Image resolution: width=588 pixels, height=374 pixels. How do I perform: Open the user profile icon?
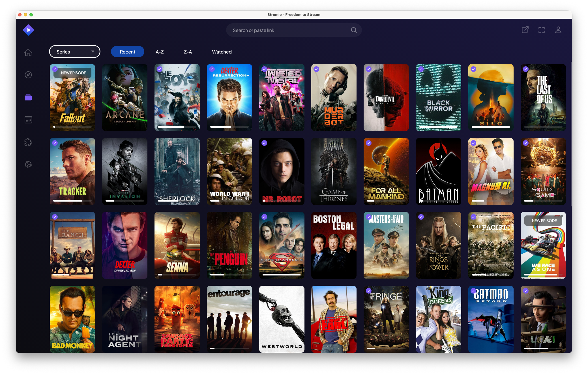pyautogui.click(x=558, y=30)
